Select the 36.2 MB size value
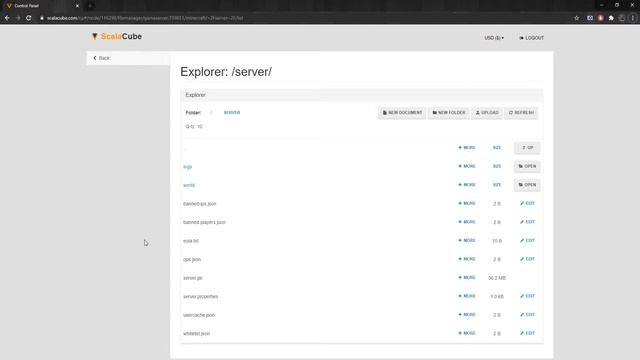 click(497, 278)
